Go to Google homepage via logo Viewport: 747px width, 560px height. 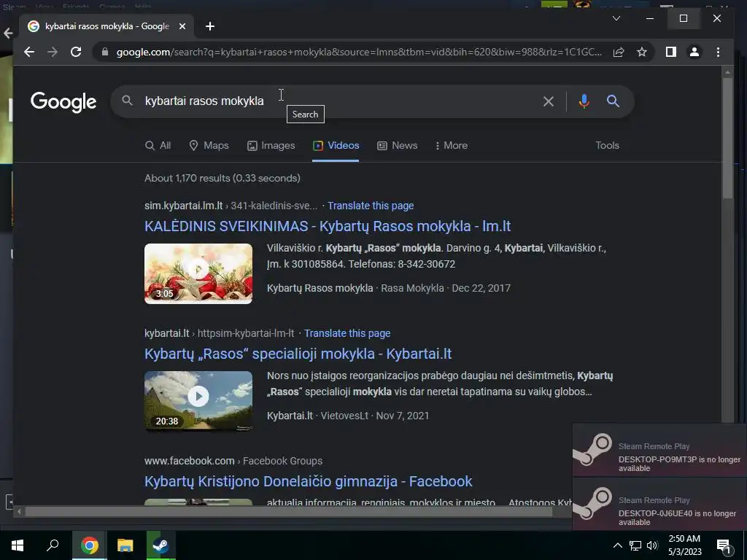pos(63,102)
